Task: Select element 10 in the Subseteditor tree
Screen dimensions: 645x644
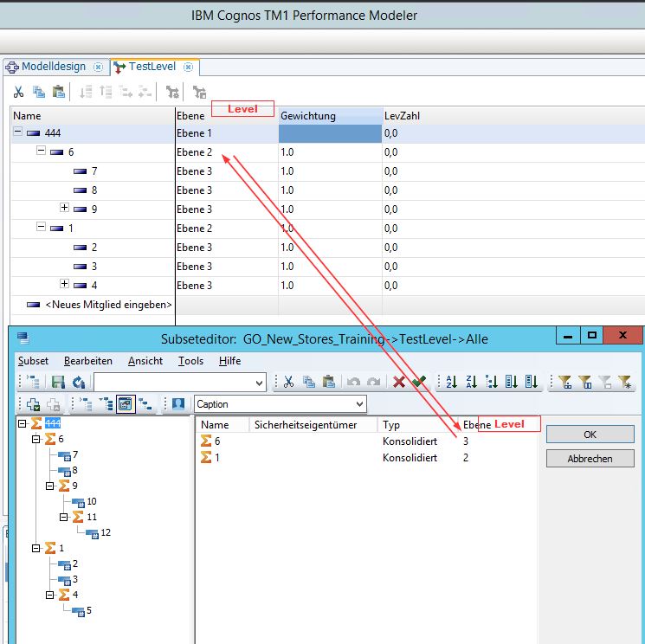Action: [x=91, y=501]
